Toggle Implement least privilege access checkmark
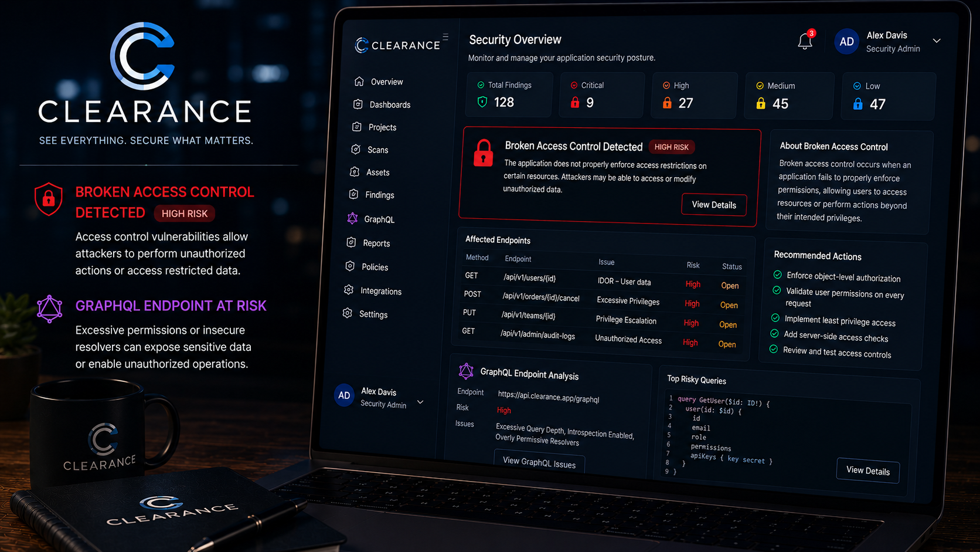 775,318
